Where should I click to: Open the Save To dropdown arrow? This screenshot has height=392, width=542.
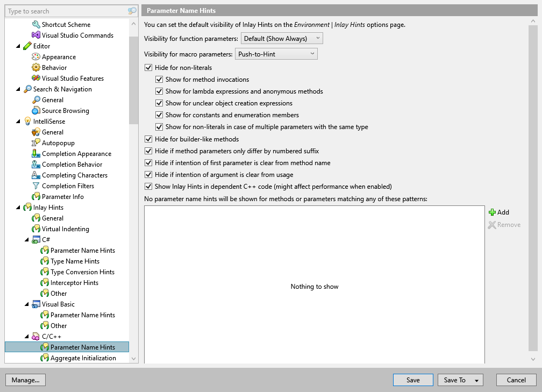(476, 380)
